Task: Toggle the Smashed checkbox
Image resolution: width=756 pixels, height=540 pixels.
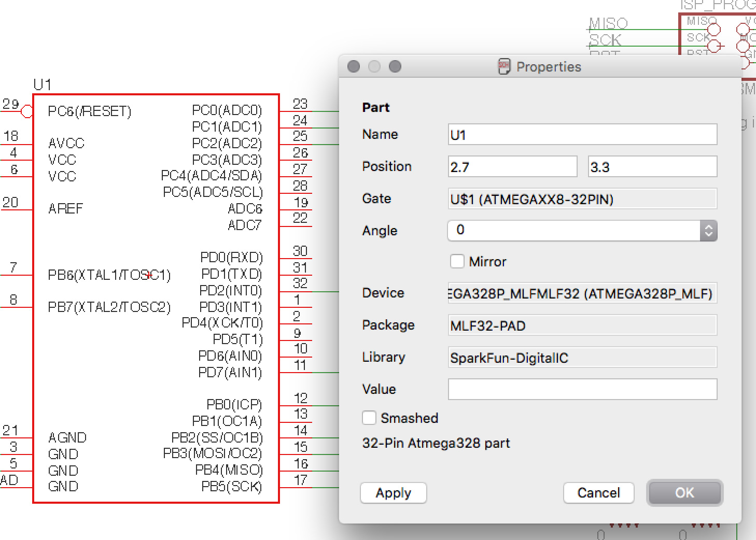Action: 369,418
